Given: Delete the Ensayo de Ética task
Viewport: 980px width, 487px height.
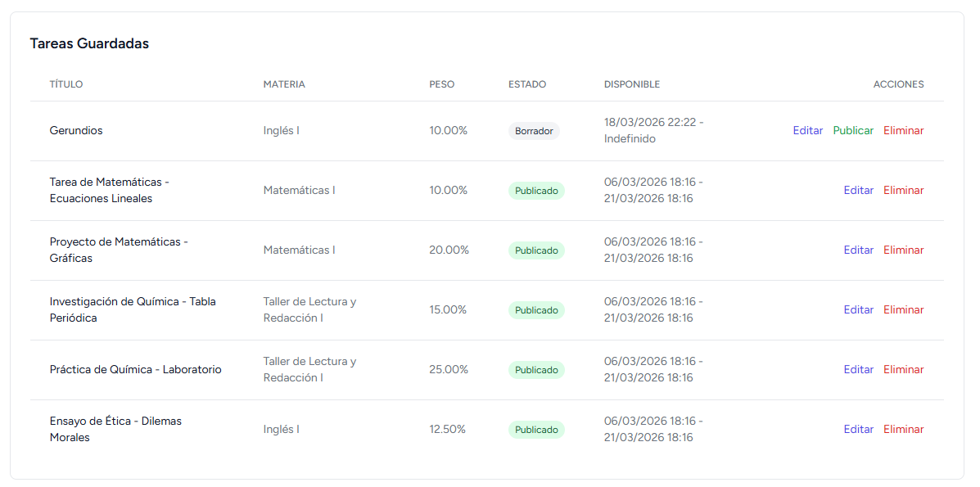Looking at the screenshot, I should 903,430.
